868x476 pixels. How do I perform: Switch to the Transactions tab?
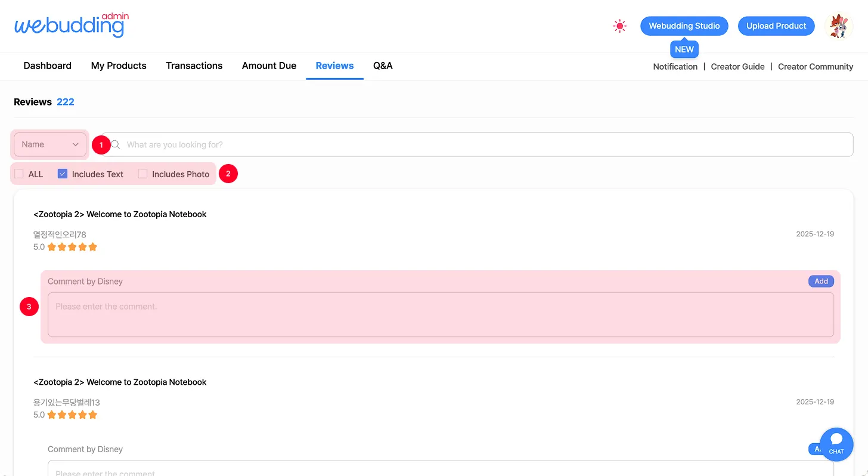pos(194,66)
